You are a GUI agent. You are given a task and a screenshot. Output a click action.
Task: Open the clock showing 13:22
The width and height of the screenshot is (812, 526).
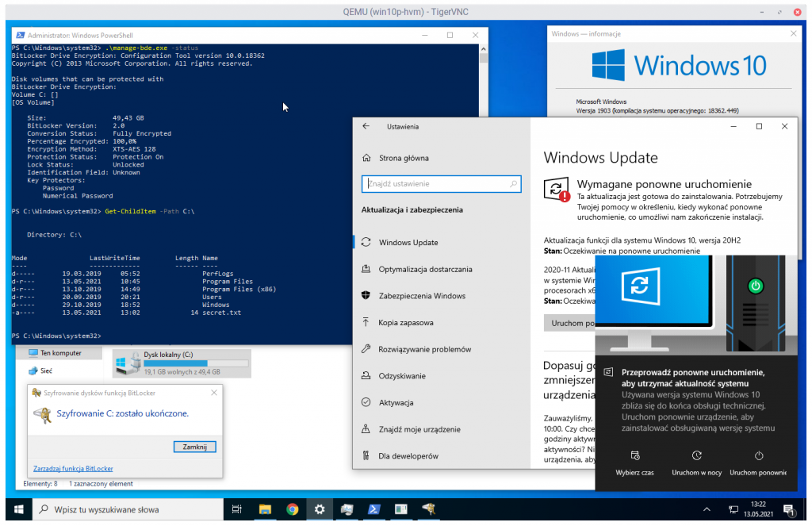pyautogui.click(x=758, y=509)
